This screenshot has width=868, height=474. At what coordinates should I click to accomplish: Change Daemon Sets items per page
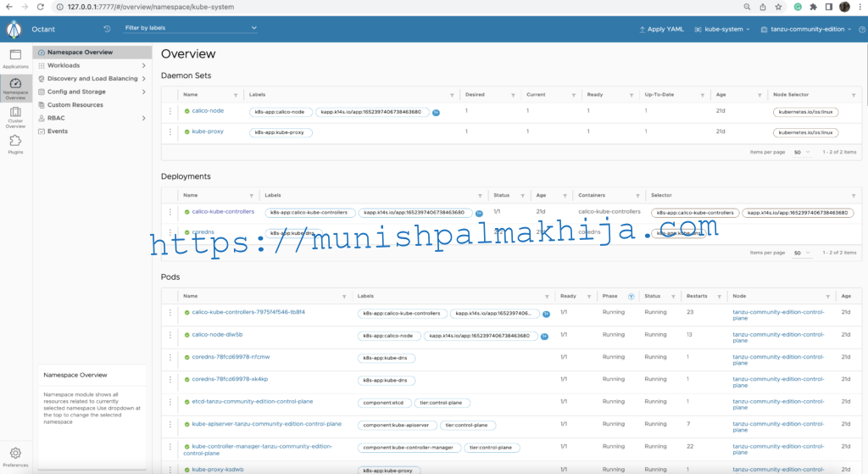[x=802, y=153]
